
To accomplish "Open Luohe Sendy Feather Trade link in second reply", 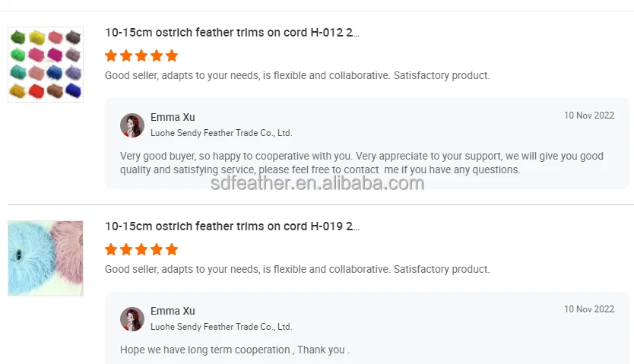I will click(221, 327).
